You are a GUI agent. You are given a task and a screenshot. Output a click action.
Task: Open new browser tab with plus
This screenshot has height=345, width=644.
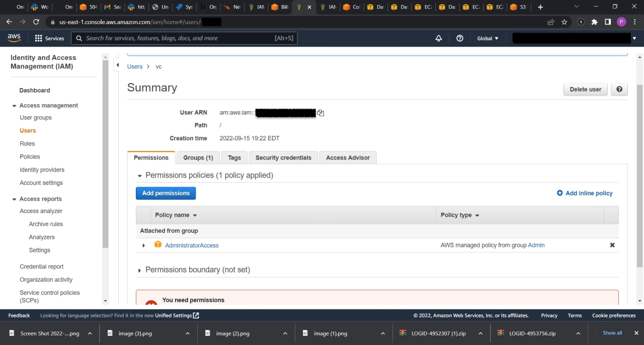(540, 7)
